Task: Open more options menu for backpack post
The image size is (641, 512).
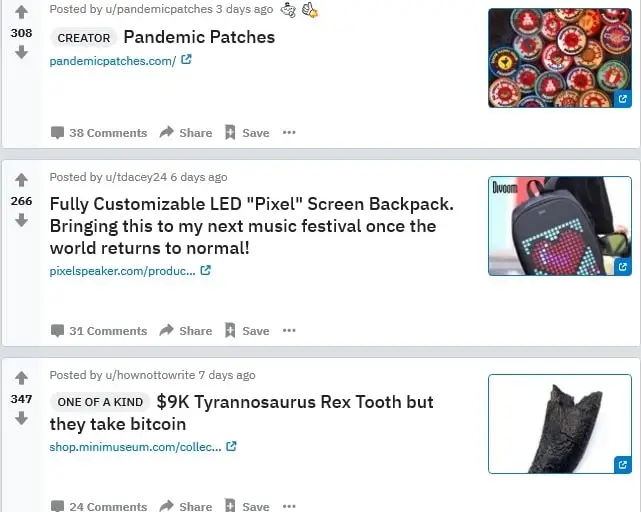Action: point(289,330)
